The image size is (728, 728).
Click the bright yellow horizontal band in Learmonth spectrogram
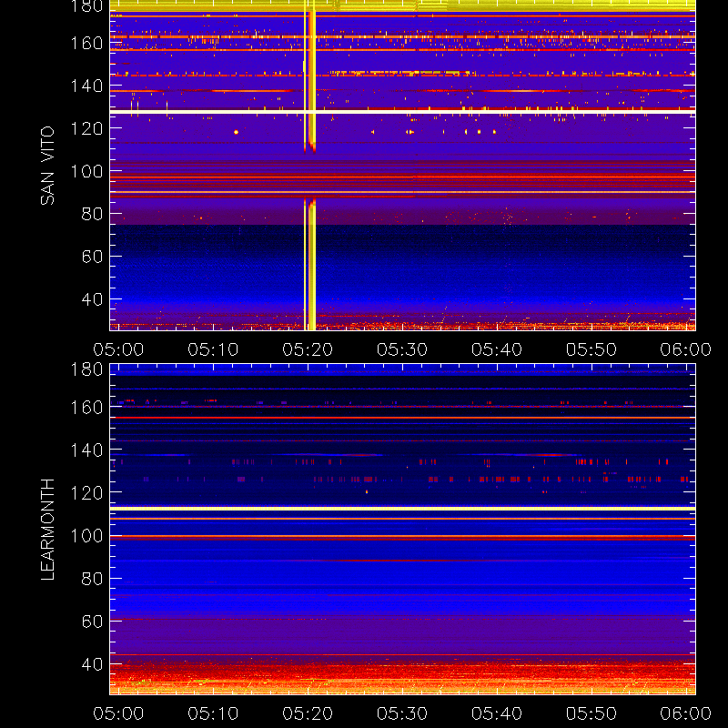click(x=402, y=509)
